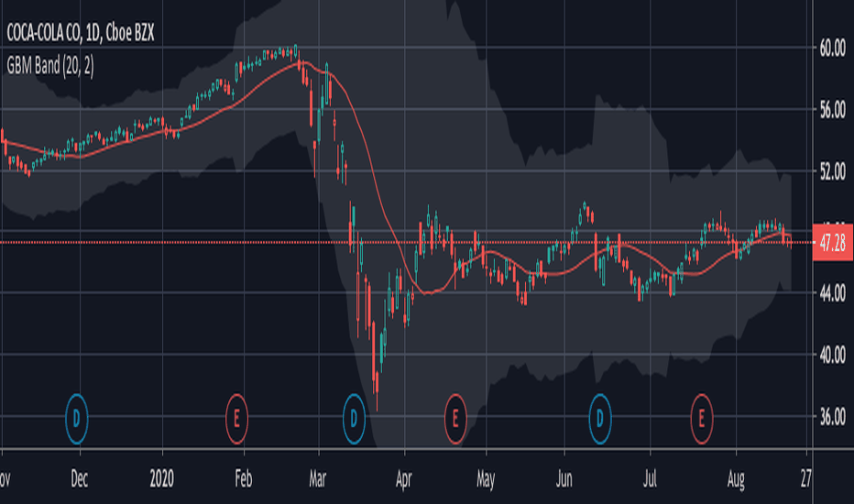Click the Aug label on time axis

coord(736,479)
